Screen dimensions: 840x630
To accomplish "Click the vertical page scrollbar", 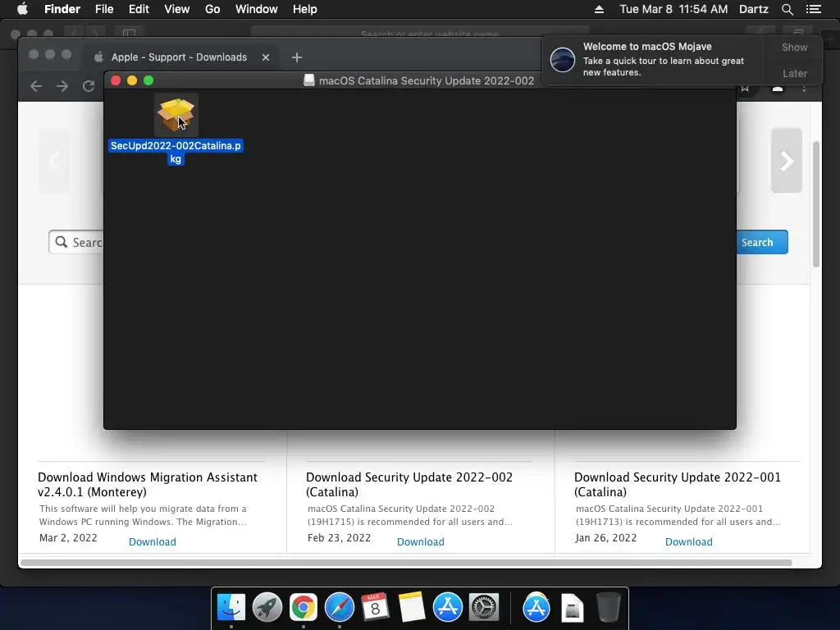I will pos(816,203).
